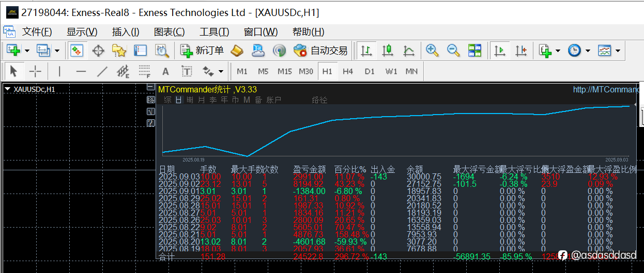Select the trendline drawing tool

[102, 71]
